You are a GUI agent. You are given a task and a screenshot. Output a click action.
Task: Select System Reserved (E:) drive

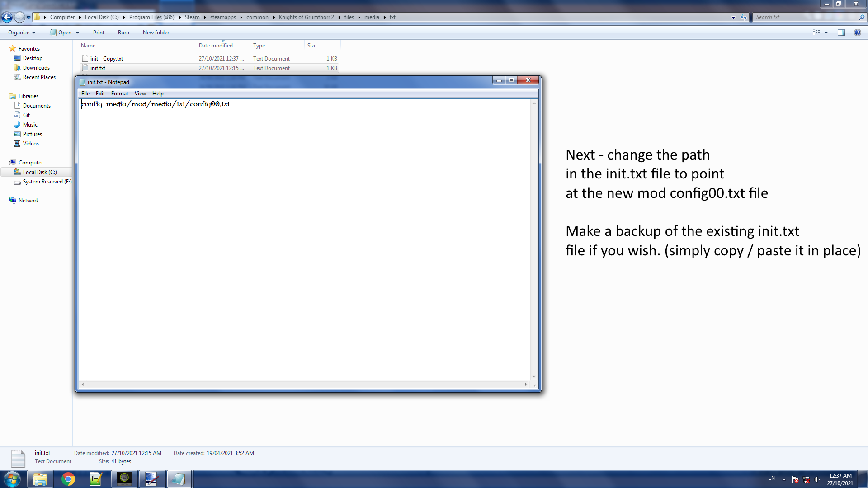click(x=47, y=182)
